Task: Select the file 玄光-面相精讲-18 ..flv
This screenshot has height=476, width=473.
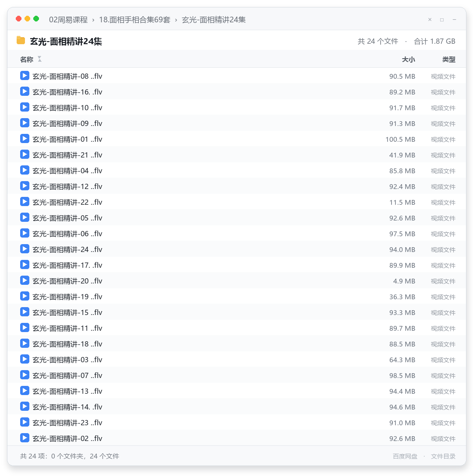Action: click(x=236, y=344)
